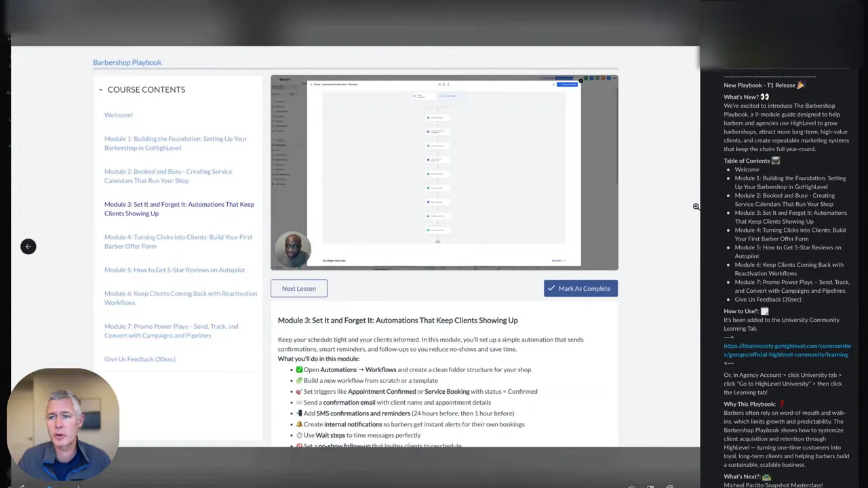This screenshot has height=488, width=868.
Task: Open the Welcome! lesson
Action: pos(119,115)
